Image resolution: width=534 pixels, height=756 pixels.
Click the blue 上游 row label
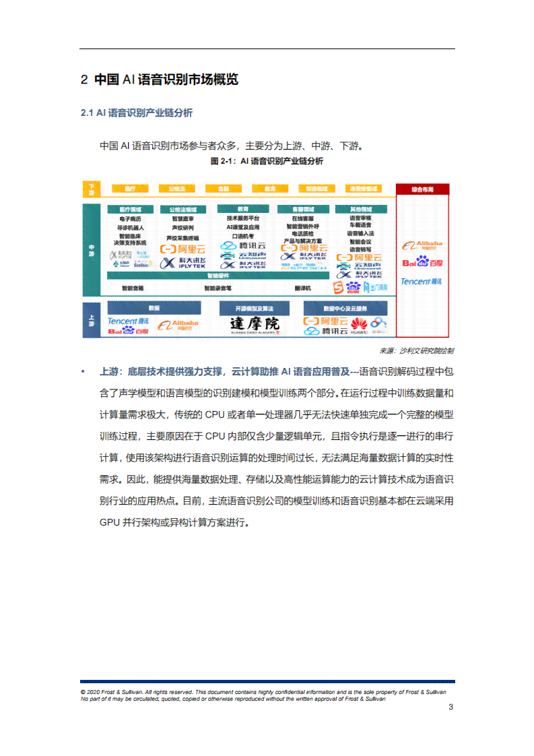coord(91,320)
